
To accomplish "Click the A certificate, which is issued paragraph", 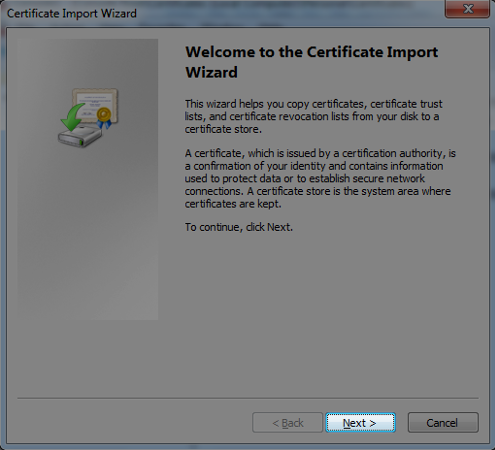I will (x=320, y=178).
